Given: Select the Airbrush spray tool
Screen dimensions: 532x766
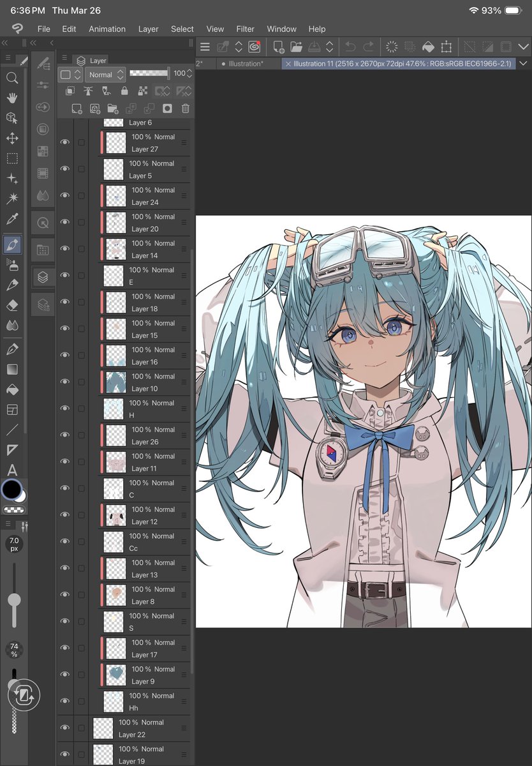Looking at the screenshot, I should 11,264.
